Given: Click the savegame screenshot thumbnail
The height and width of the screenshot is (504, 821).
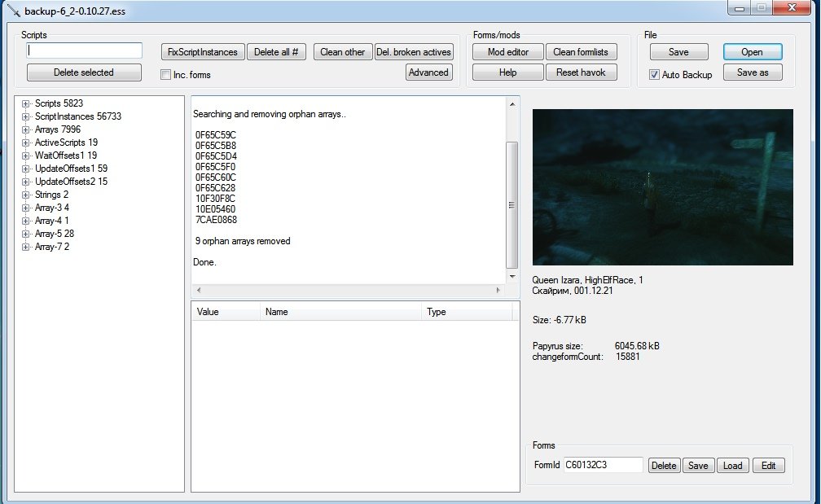Looking at the screenshot, I should tap(662, 187).
